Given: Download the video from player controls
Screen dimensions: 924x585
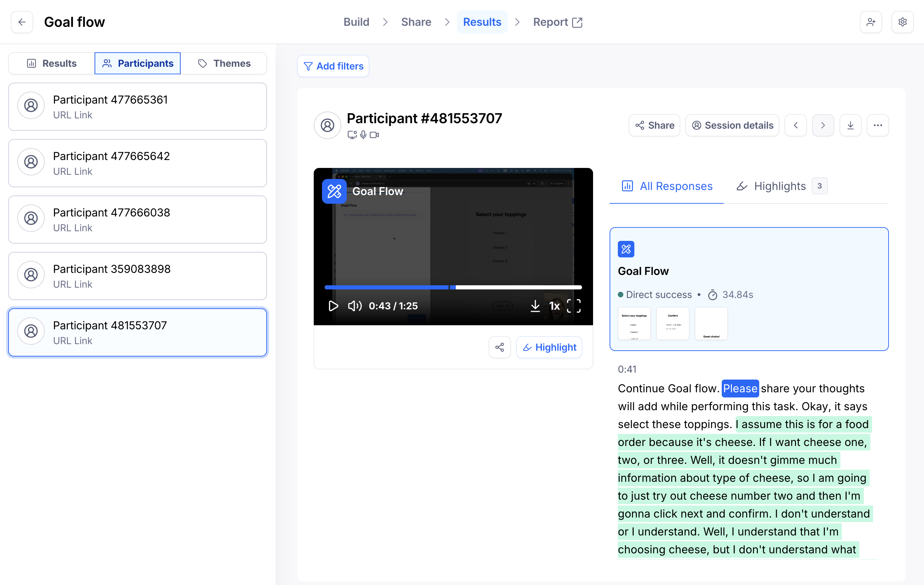Looking at the screenshot, I should 535,306.
